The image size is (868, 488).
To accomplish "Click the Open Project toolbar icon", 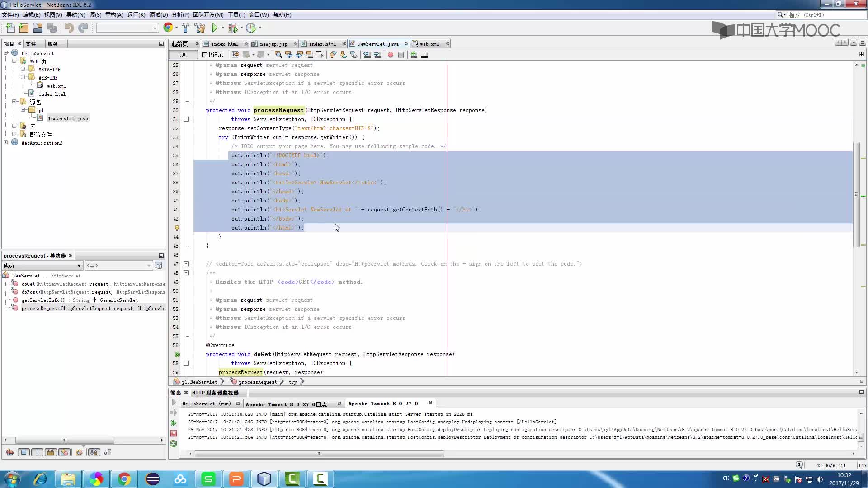I will click(x=38, y=28).
